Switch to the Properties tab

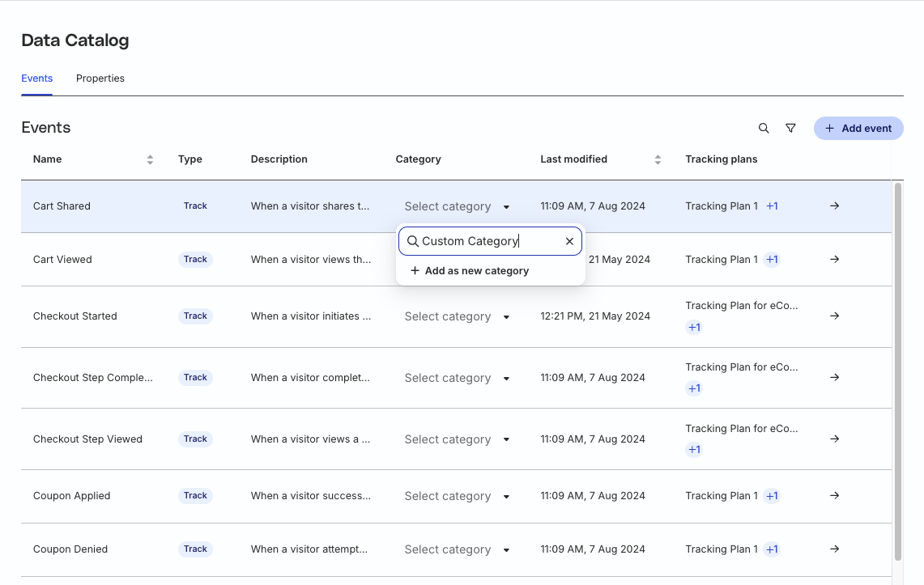click(100, 78)
